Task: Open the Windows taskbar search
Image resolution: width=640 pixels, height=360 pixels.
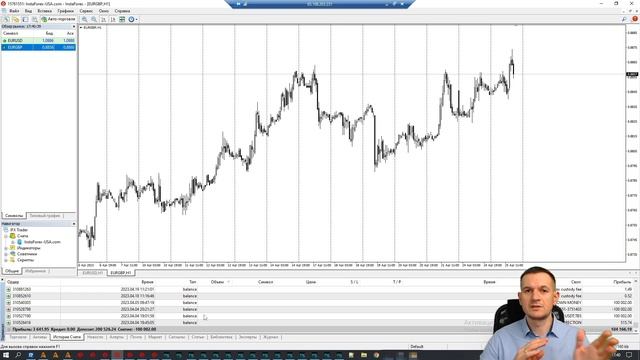Action: click(x=18, y=355)
